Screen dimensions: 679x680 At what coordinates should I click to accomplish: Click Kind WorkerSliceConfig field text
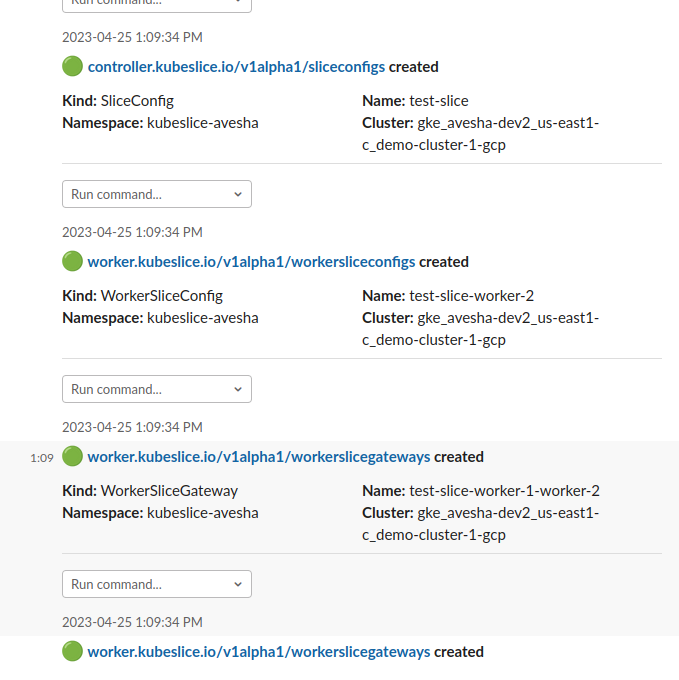[143, 296]
